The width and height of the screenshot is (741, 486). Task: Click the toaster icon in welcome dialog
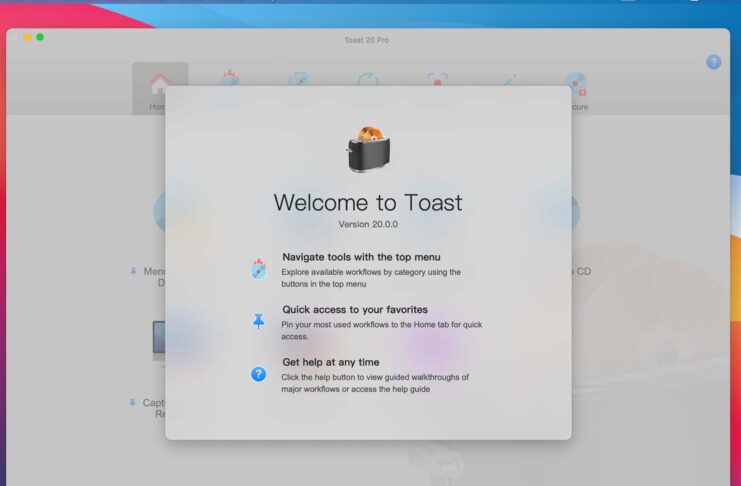pos(368,149)
